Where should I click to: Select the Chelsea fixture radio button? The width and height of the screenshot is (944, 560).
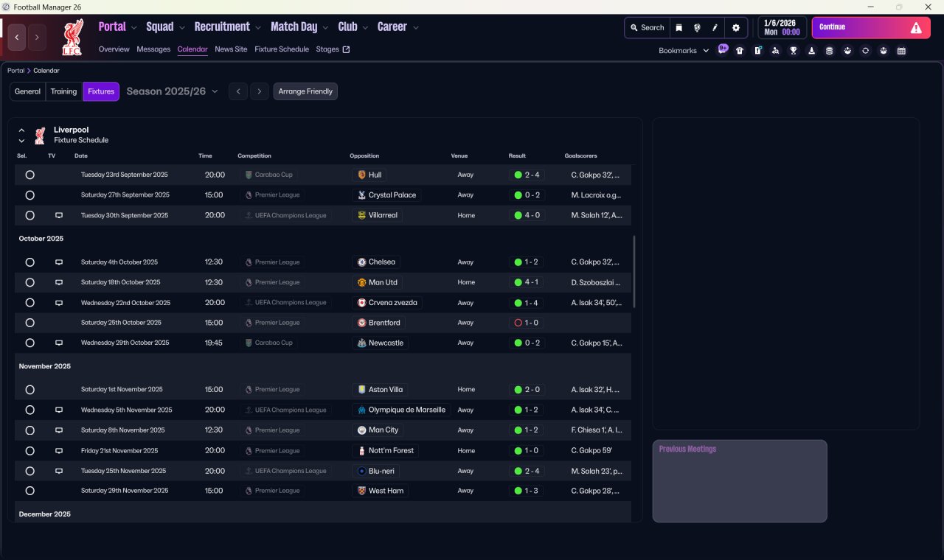coord(29,262)
